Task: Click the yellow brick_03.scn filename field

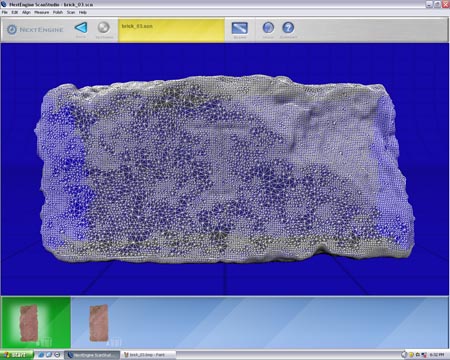Action: click(171, 30)
